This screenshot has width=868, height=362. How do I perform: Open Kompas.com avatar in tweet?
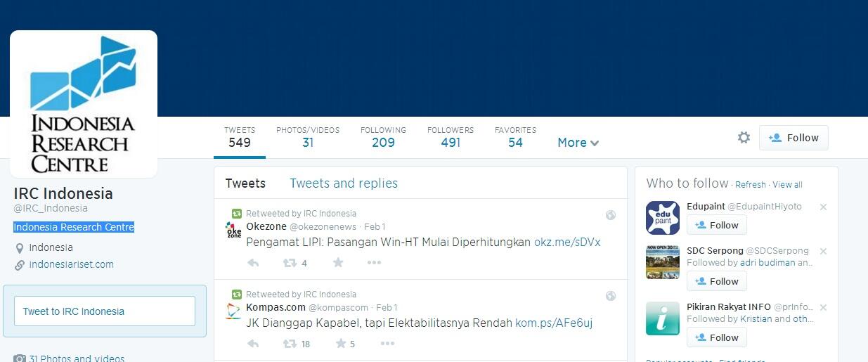pyautogui.click(x=233, y=311)
